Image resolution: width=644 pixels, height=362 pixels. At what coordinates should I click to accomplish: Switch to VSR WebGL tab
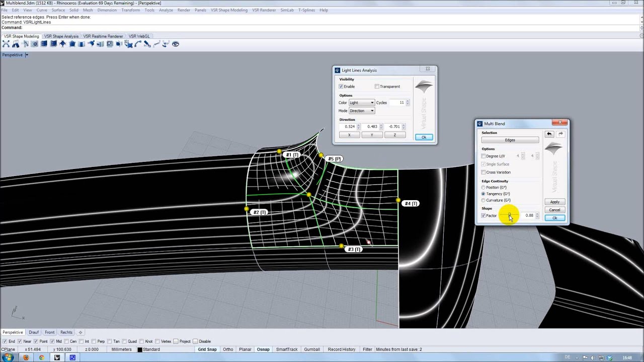coord(139,36)
